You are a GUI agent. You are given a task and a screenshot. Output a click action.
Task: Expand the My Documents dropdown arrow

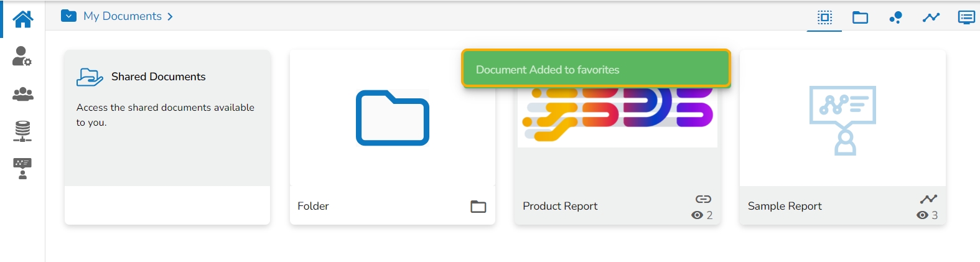[68, 16]
